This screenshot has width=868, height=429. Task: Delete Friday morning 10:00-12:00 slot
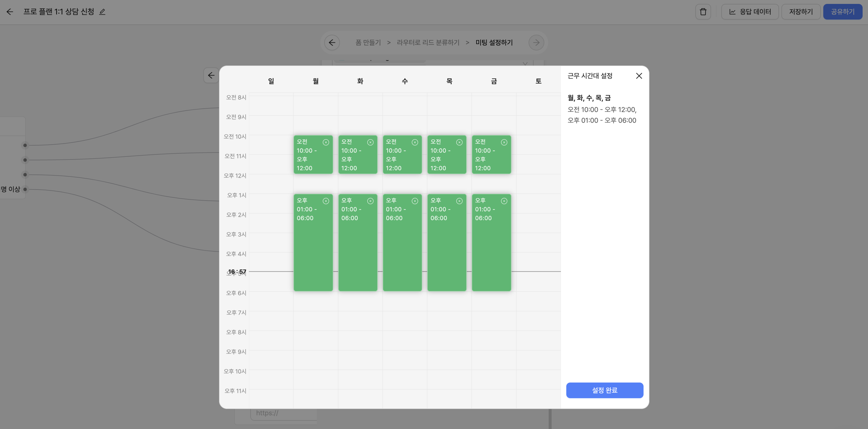504,142
